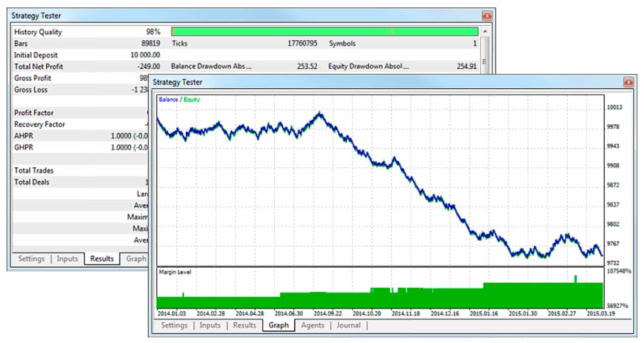This screenshot has width=644, height=343.
Task: Click the History Quality progress bar
Action: tap(324, 31)
